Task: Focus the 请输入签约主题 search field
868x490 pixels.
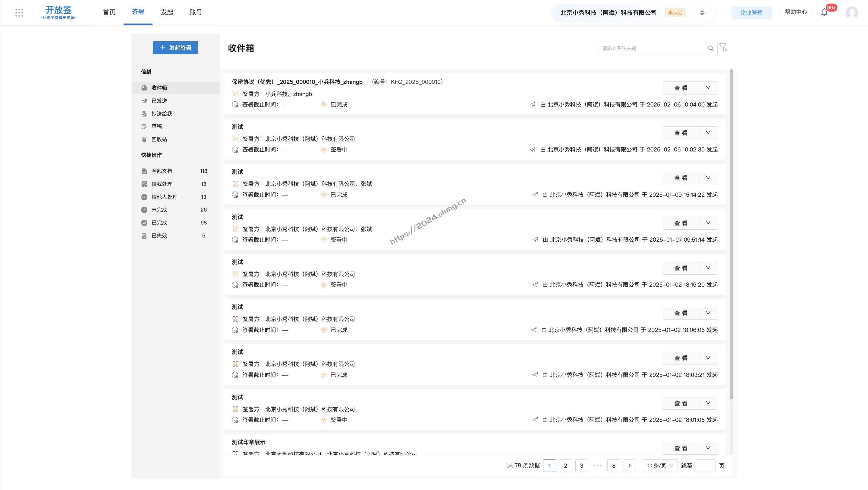Action: click(x=651, y=48)
